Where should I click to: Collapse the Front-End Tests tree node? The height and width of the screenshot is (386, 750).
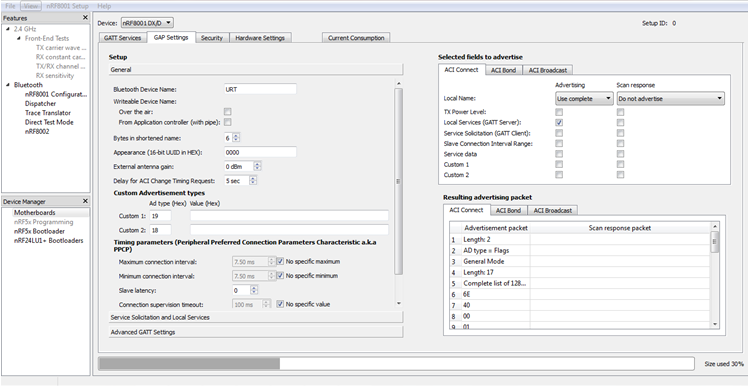pos(19,38)
